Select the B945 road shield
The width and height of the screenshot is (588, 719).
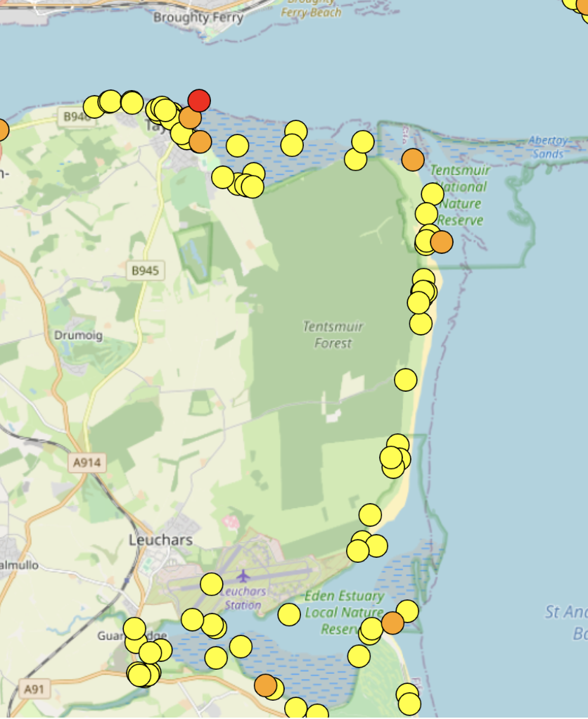pyautogui.click(x=144, y=270)
